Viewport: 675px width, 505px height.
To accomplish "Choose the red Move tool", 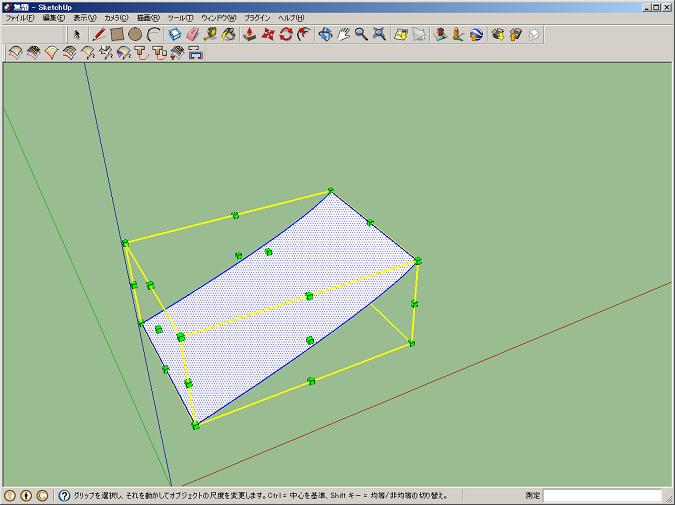I will (268, 34).
